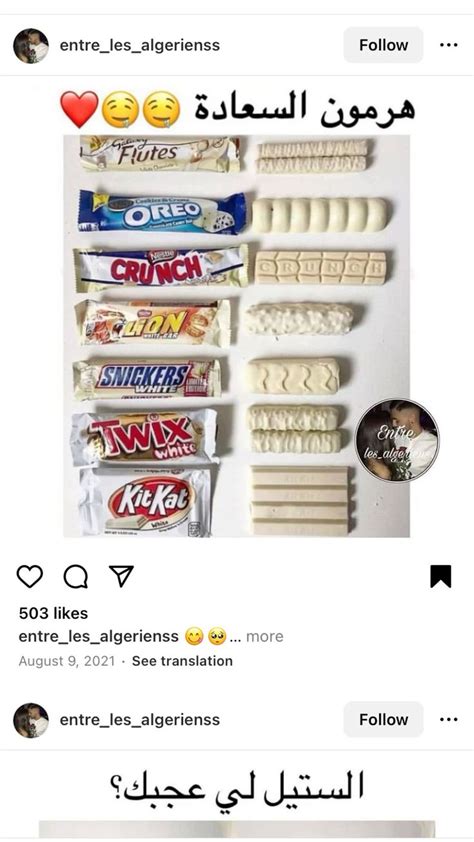Open the August 9, 2021 date link

click(67, 660)
